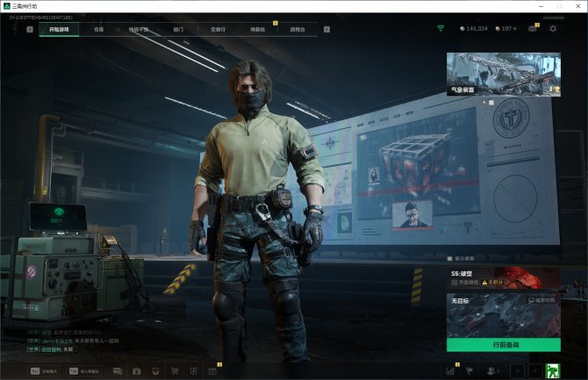588x380 pixels.
Task: Open the statistics bar-chart icon
Action: (450, 371)
